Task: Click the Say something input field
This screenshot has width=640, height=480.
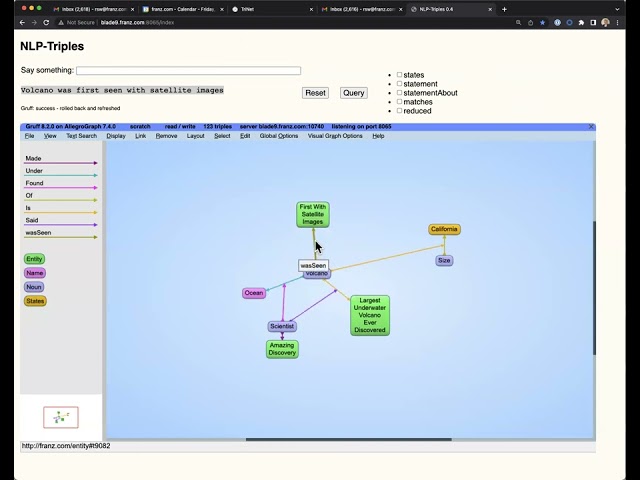Action: pos(189,71)
